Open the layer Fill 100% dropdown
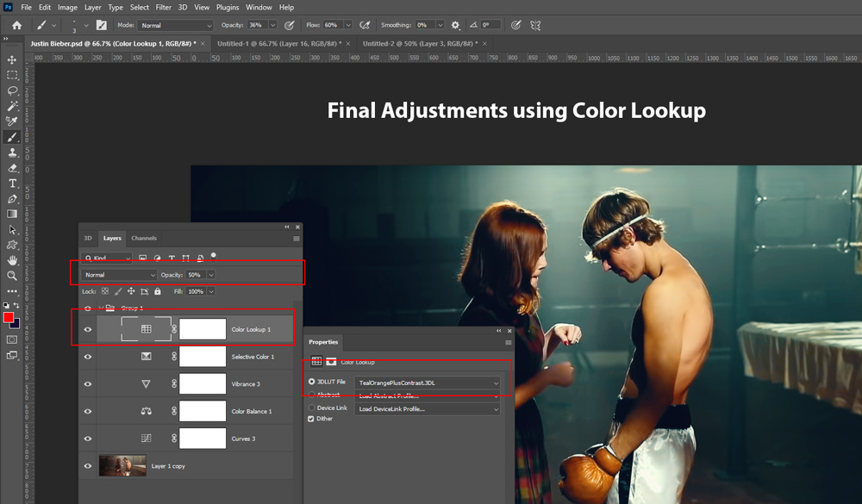 (x=211, y=291)
